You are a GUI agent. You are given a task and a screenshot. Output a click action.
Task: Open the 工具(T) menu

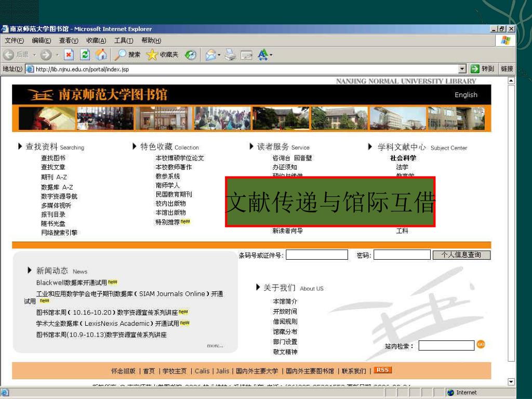[123, 41]
